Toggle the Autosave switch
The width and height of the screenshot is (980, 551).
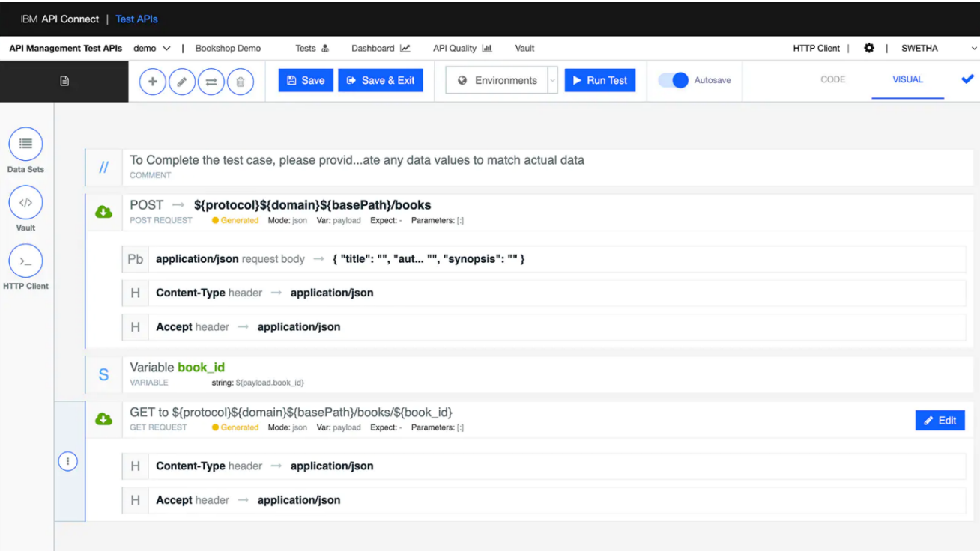point(674,80)
